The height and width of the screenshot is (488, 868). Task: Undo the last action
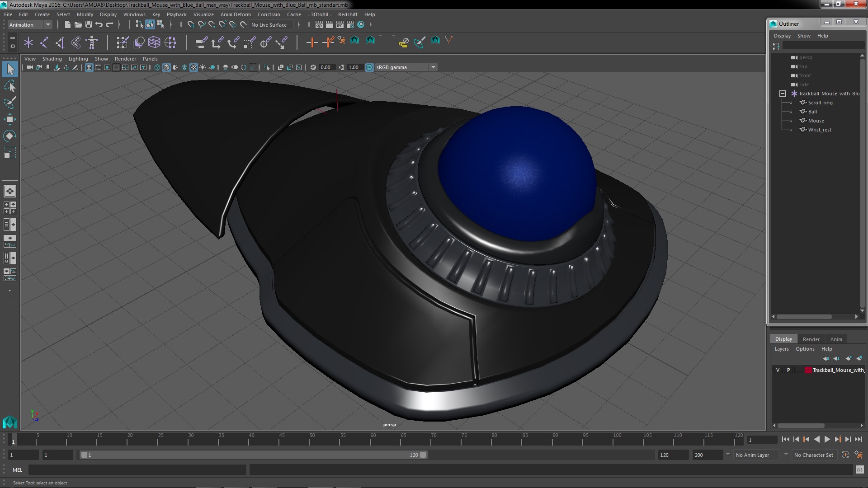pyautogui.click(x=99, y=25)
